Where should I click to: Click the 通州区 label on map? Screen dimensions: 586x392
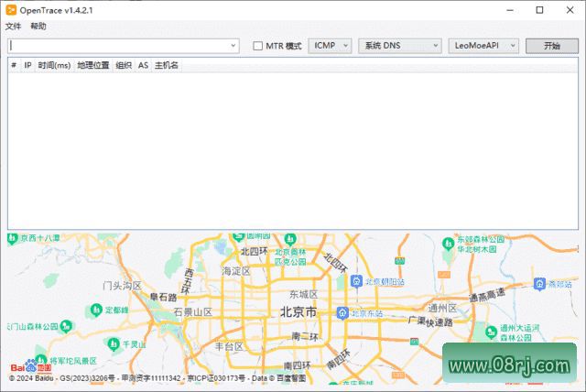[x=442, y=309]
